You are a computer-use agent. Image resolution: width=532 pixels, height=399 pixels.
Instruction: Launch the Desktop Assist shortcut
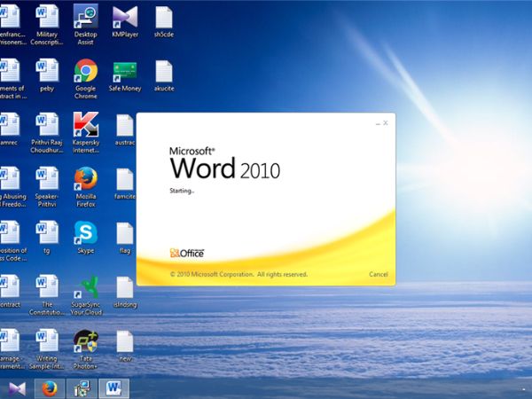85,25
